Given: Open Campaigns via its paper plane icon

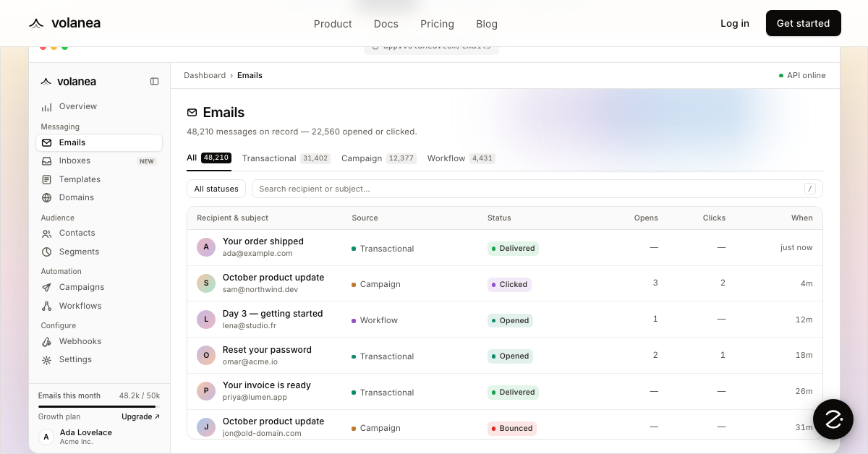Looking at the screenshot, I should 46,288.
